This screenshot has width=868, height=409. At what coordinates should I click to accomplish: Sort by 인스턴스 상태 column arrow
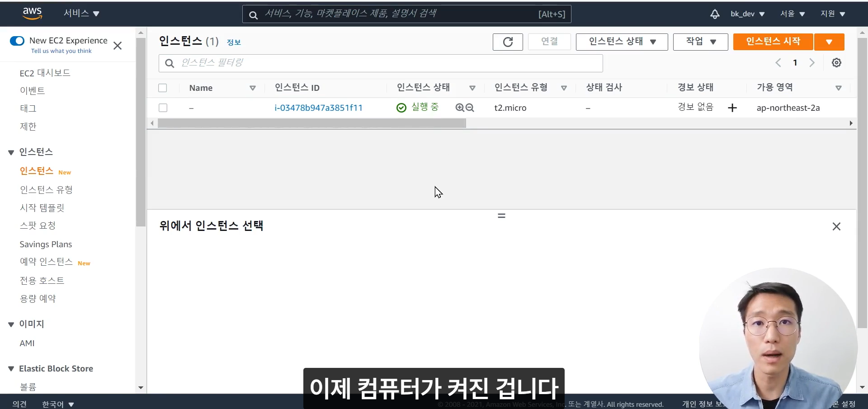point(472,88)
